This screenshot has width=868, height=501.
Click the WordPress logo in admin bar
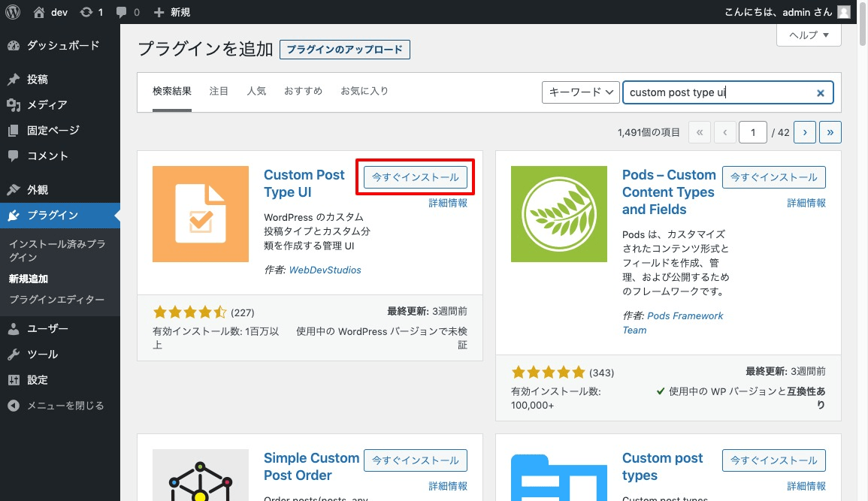pyautogui.click(x=13, y=12)
